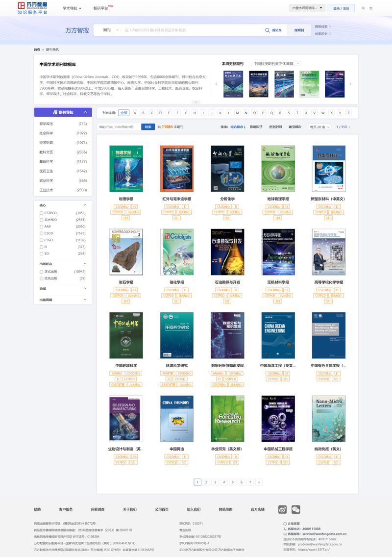This screenshot has width=392, height=557.
Task: Open Nano-Micro Letters journal cover
Action: point(328,418)
